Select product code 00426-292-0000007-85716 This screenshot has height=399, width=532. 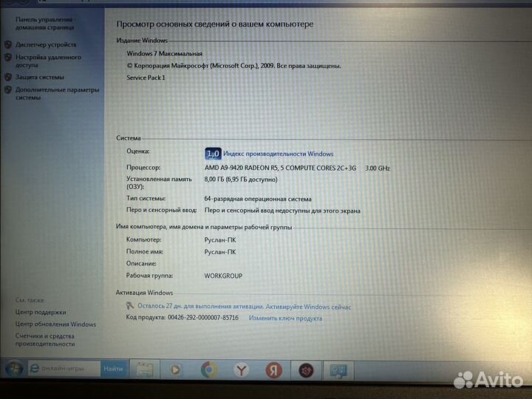[x=203, y=318]
